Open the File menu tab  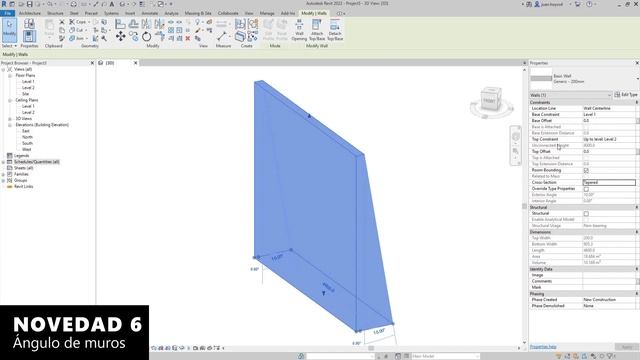8,13
